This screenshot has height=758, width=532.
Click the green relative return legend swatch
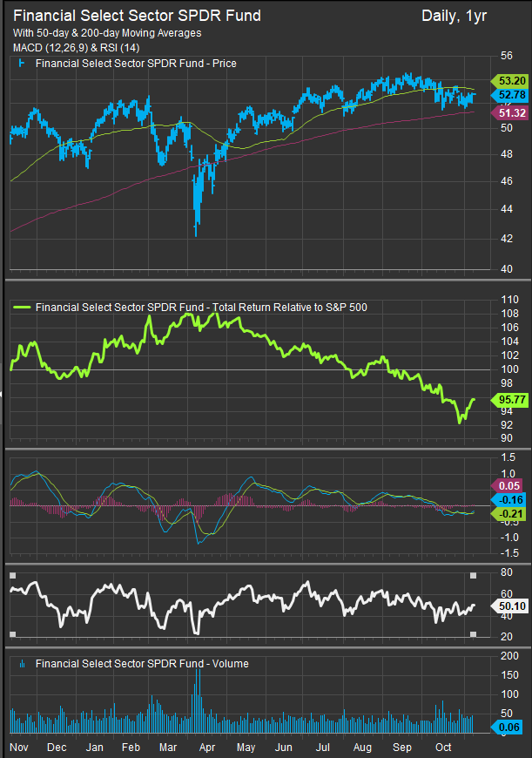pyautogui.click(x=21, y=306)
